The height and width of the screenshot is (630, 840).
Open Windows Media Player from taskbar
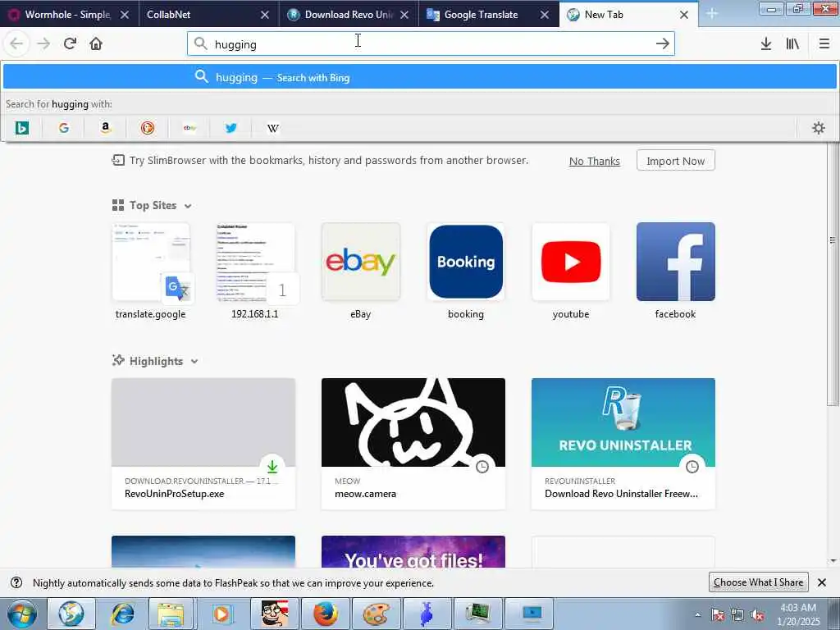(x=223, y=614)
